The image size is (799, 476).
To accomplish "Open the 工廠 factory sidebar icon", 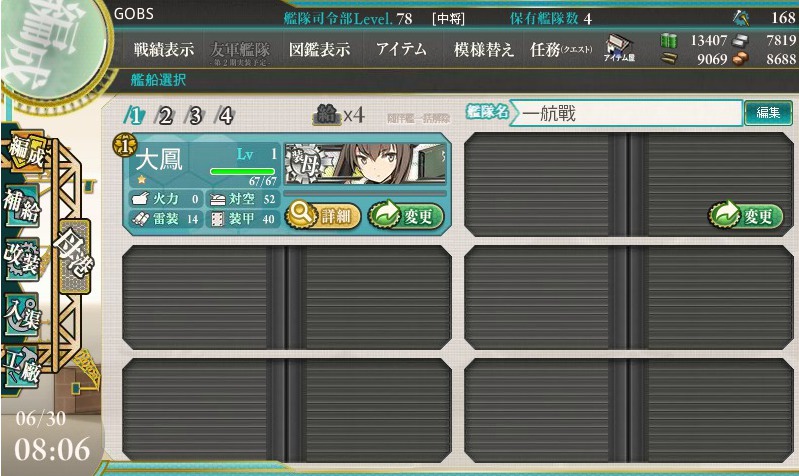I will coord(21,366).
